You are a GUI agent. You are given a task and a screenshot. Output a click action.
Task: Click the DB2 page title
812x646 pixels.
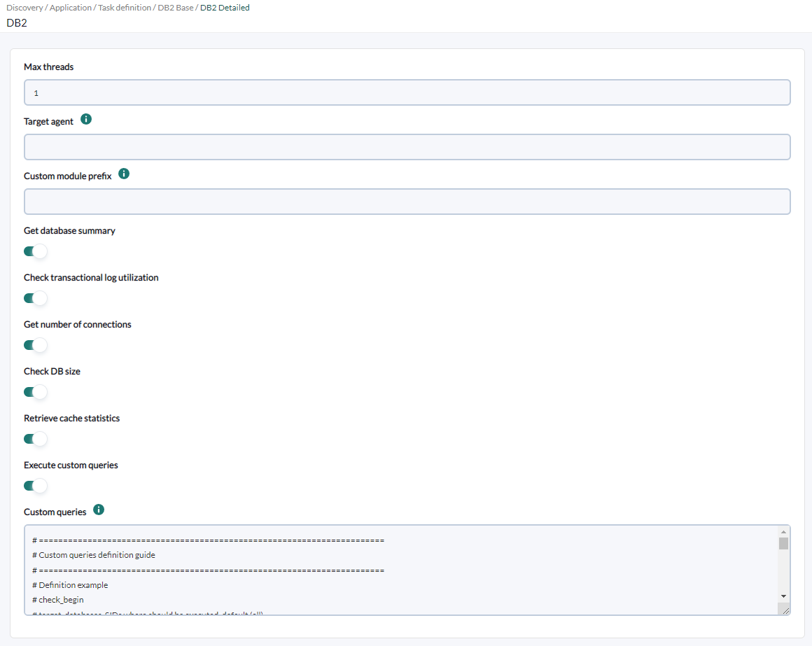[17, 23]
